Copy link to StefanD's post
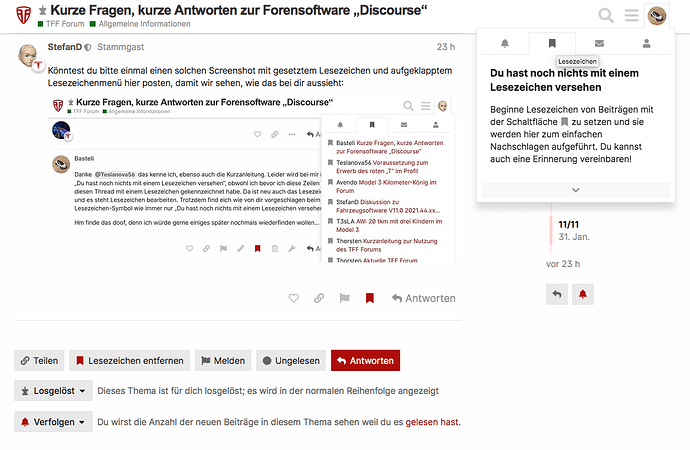 coord(319,298)
